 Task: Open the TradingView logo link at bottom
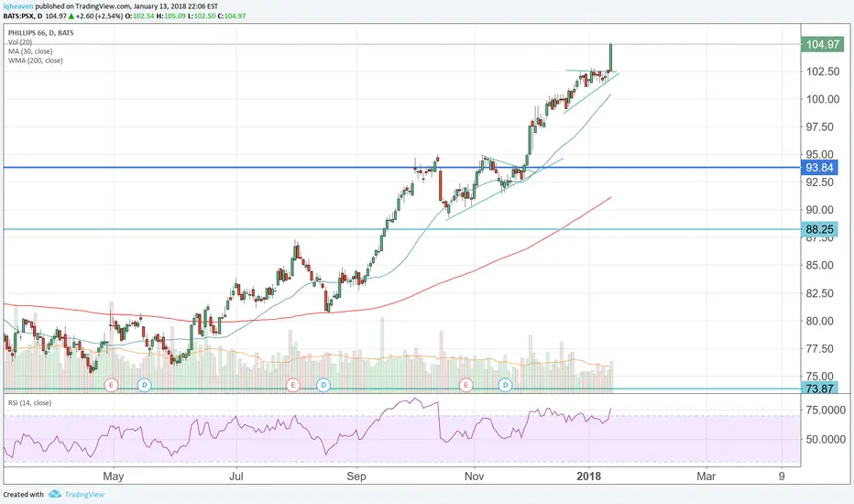tap(76, 494)
